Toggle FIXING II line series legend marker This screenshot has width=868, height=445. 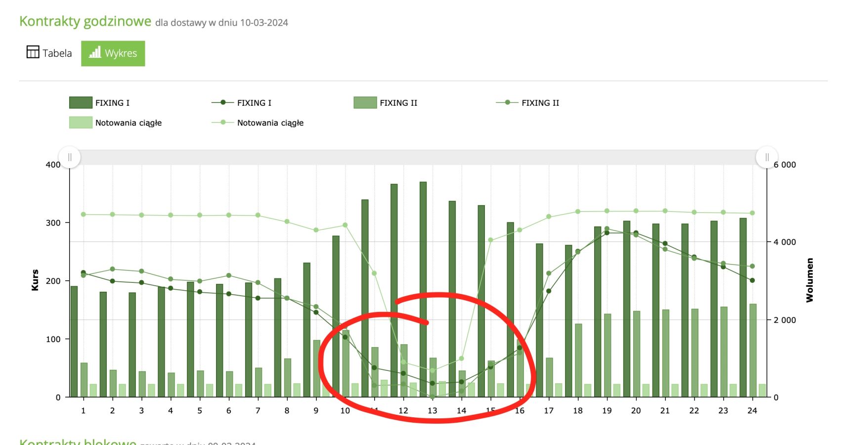[508, 102]
